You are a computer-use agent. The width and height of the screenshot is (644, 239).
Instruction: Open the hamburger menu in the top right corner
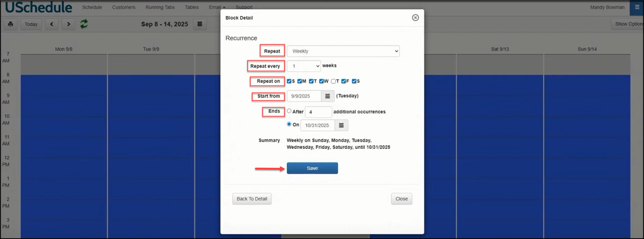click(x=637, y=7)
